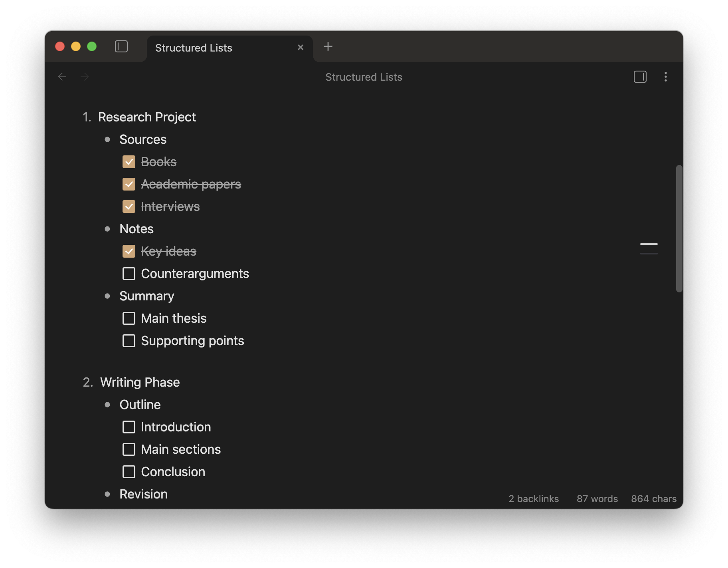Select the Structured Lists tab
728x568 pixels.
click(x=194, y=48)
